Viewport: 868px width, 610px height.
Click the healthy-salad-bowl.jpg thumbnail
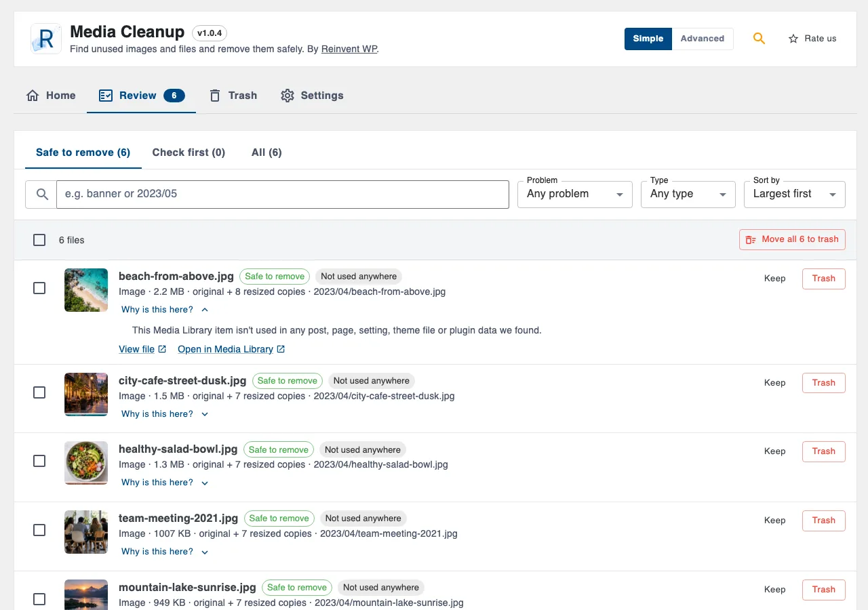(x=86, y=463)
